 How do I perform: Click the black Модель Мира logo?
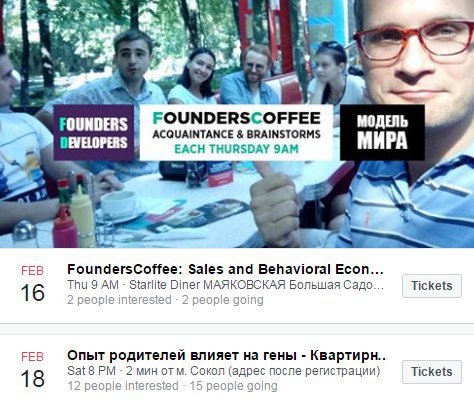tap(382, 132)
